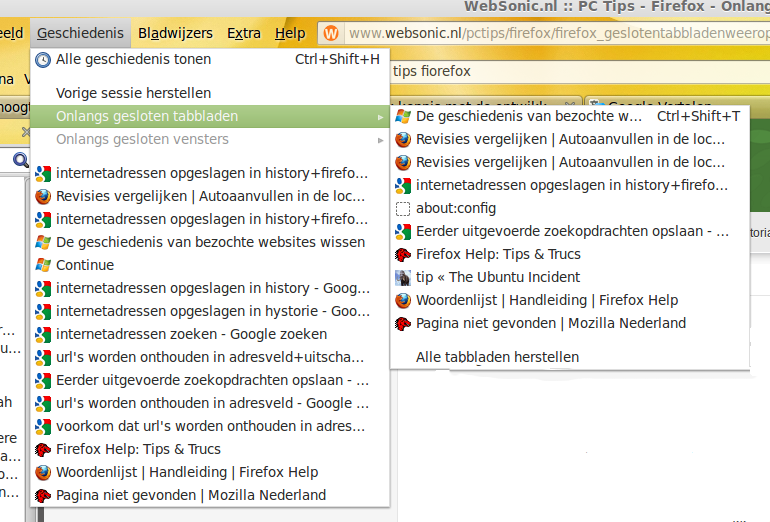Image resolution: width=770 pixels, height=522 pixels.
Task: Click the Windows flag icon beside Continue
Action: (x=43, y=265)
